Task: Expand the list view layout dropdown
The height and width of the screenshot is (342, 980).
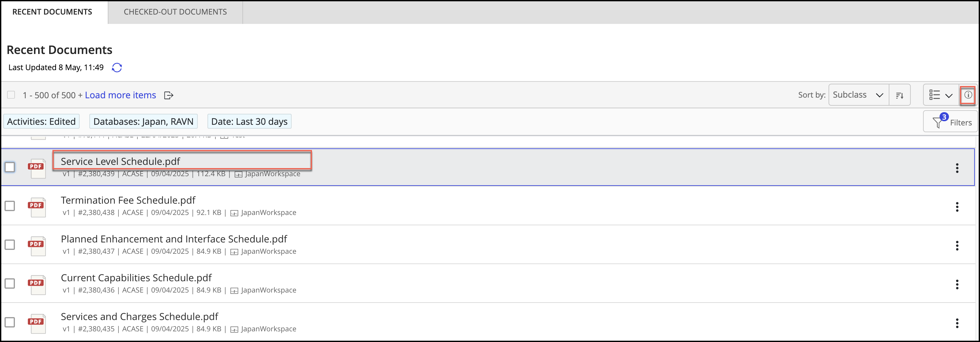Action: coord(940,95)
